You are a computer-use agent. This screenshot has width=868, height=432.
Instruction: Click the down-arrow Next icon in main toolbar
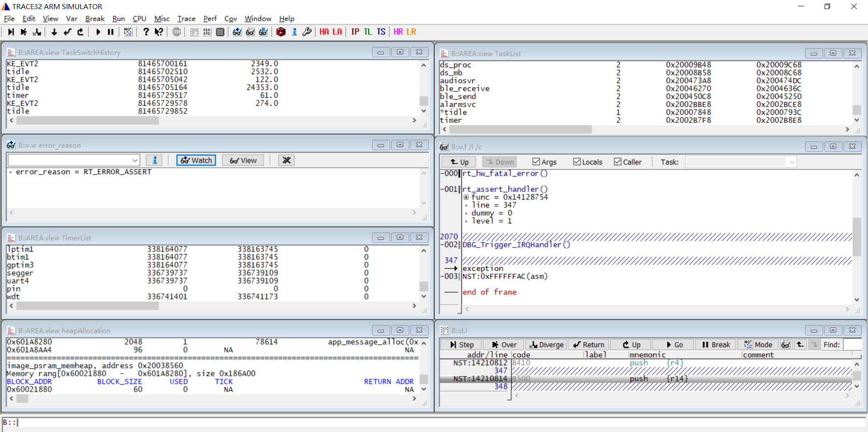point(54,32)
